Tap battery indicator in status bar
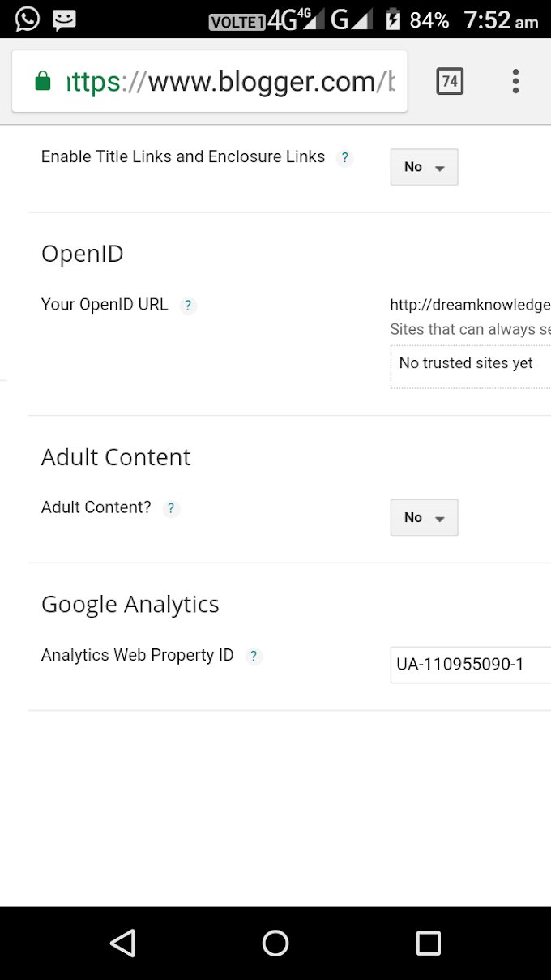Image resolution: width=551 pixels, height=980 pixels. [392, 19]
